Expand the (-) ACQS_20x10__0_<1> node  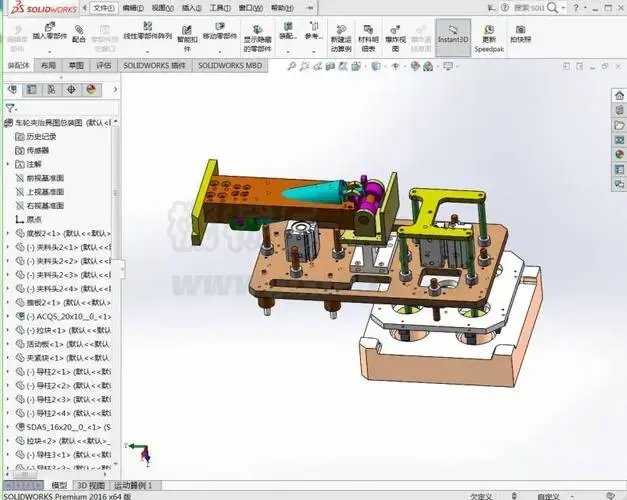point(8,316)
